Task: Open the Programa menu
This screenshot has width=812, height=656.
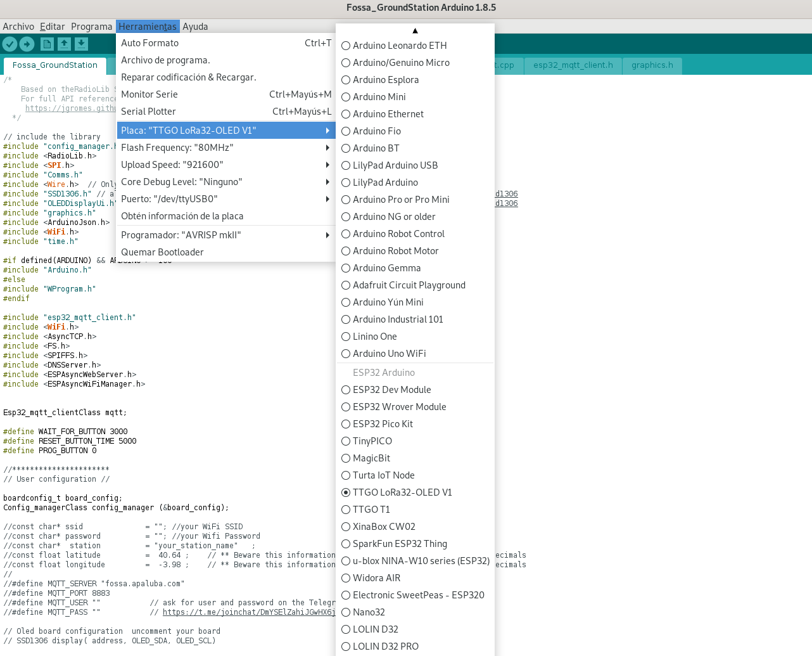Action: [x=91, y=27]
